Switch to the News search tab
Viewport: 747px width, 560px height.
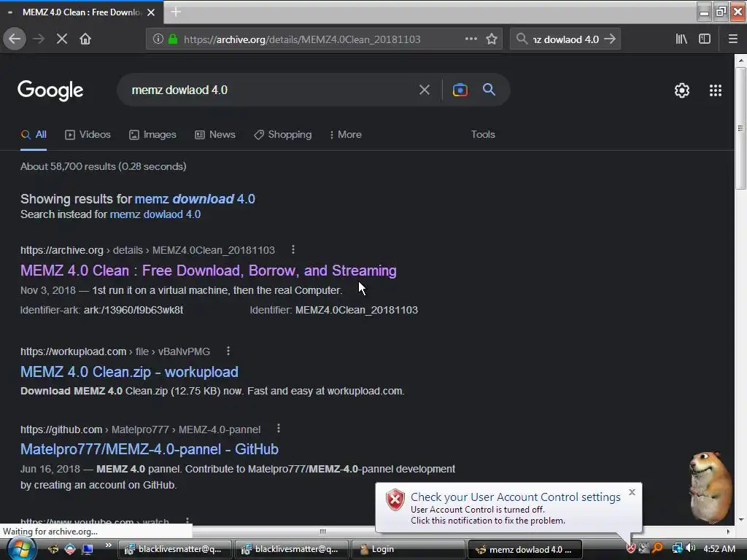point(215,135)
